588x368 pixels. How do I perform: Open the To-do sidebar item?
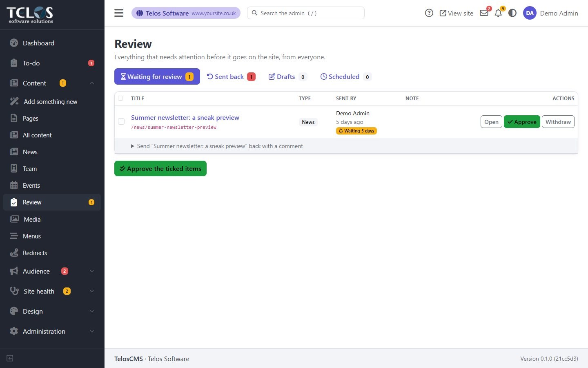(52, 63)
